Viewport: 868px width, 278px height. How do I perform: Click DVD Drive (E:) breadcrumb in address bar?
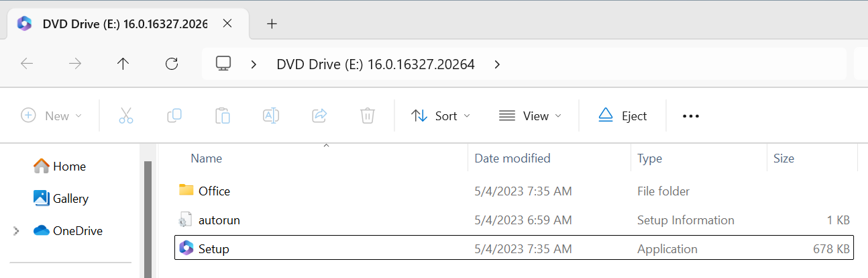[x=376, y=64]
